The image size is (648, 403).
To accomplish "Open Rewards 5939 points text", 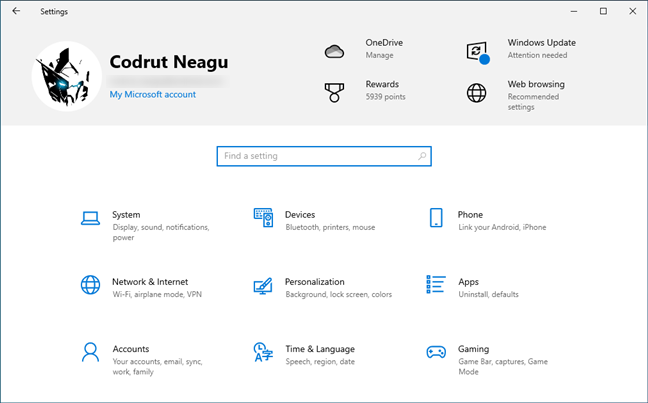I will [385, 97].
